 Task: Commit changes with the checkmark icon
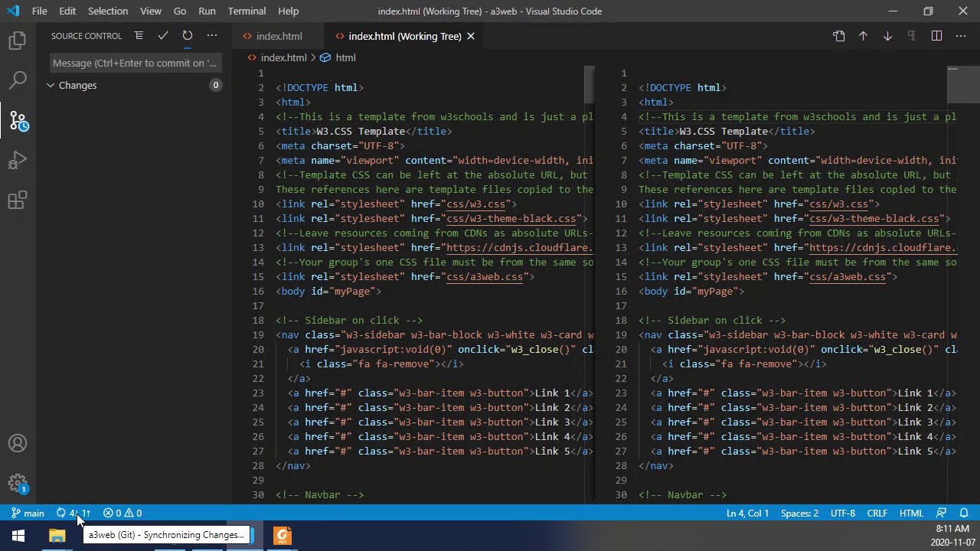[163, 36]
